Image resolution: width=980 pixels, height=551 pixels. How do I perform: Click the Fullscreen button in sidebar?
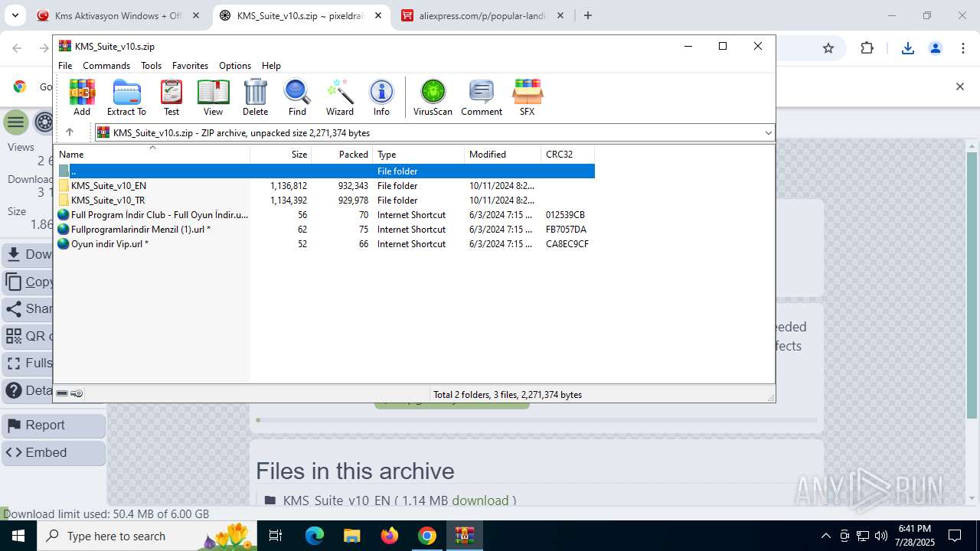coord(28,364)
